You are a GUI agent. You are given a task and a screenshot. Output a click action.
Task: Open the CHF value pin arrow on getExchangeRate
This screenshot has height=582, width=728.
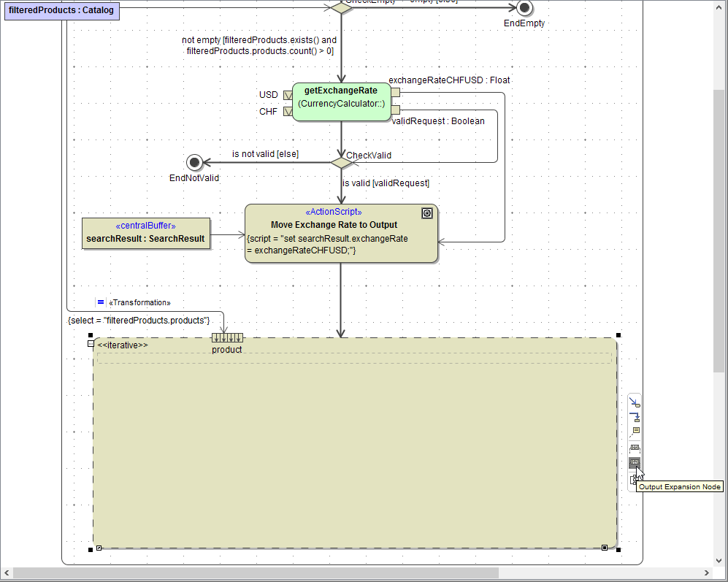click(x=288, y=111)
